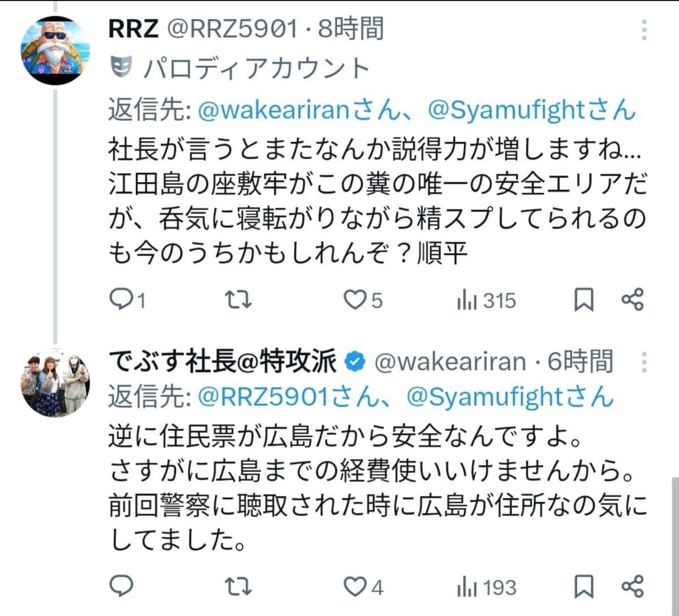Viewport: 679px width, 616px height.
Task: View analytics showing 193 views
Action: pos(487,587)
